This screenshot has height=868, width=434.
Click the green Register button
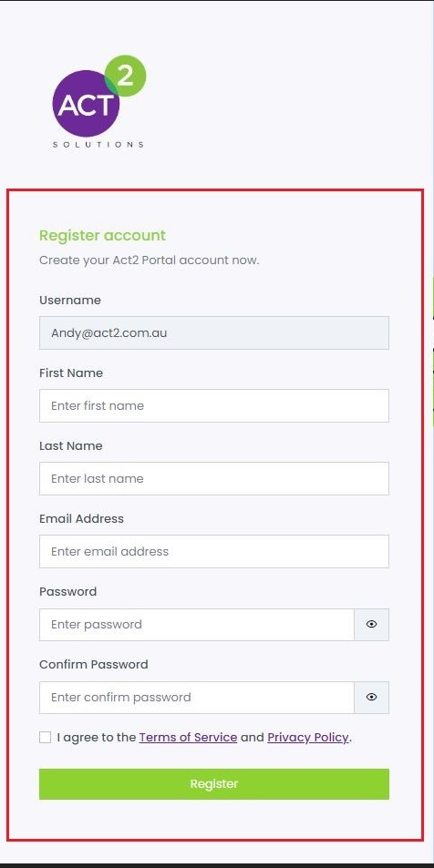[214, 784]
